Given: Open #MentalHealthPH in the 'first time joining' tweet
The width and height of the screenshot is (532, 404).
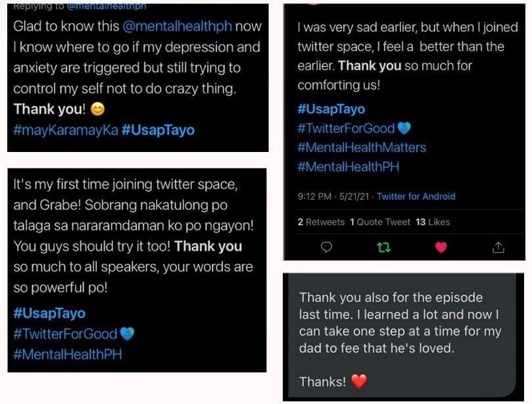Looking at the screenshot, I should (x=68, y=354).
